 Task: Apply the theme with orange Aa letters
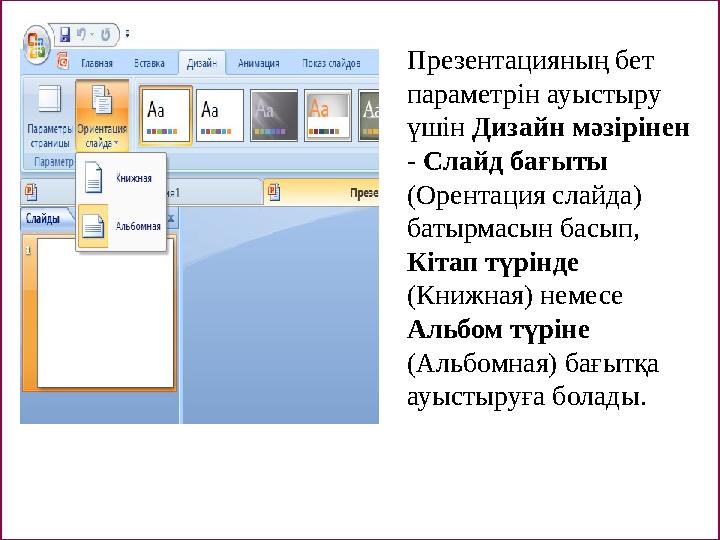tap(328, 115)
